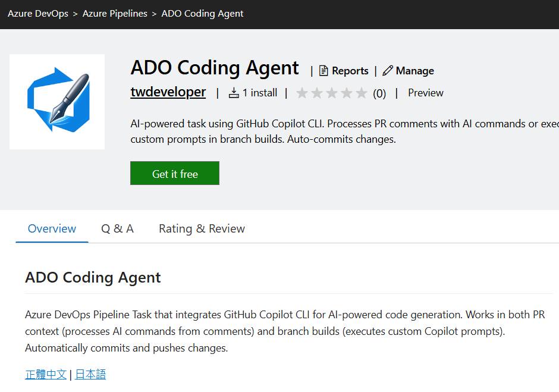Open the Reports link
Screen dimensions: 559x392
tap(350, 71)
